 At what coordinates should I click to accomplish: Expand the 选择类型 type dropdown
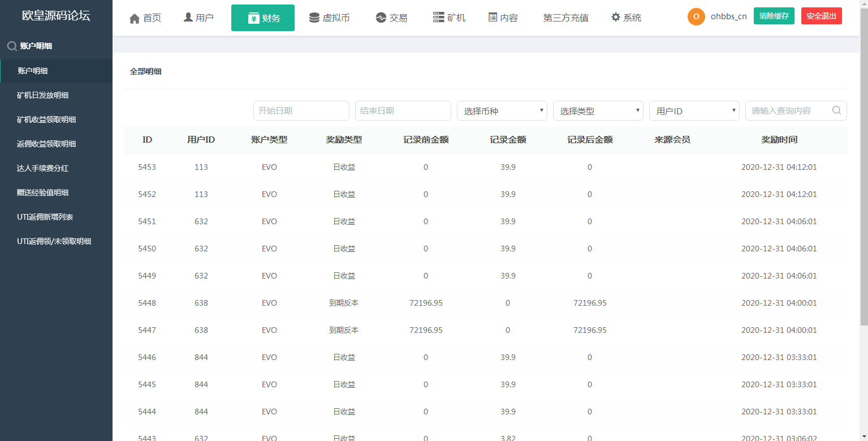click(x=597, y=110)
